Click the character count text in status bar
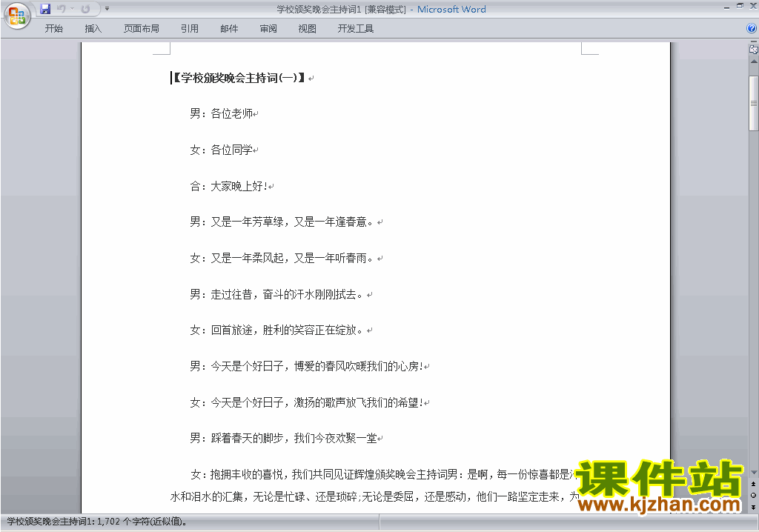 tap(97, 522)
